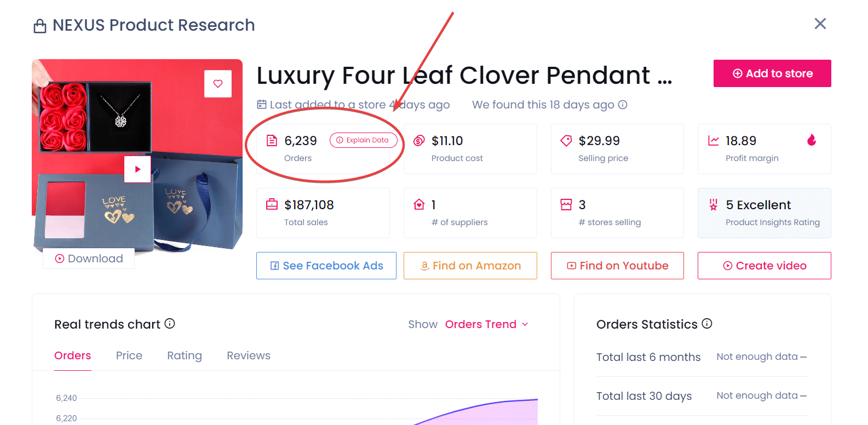This screenshot has height=425, width=868.
Task: Play the product video
Action: [137, 169]
